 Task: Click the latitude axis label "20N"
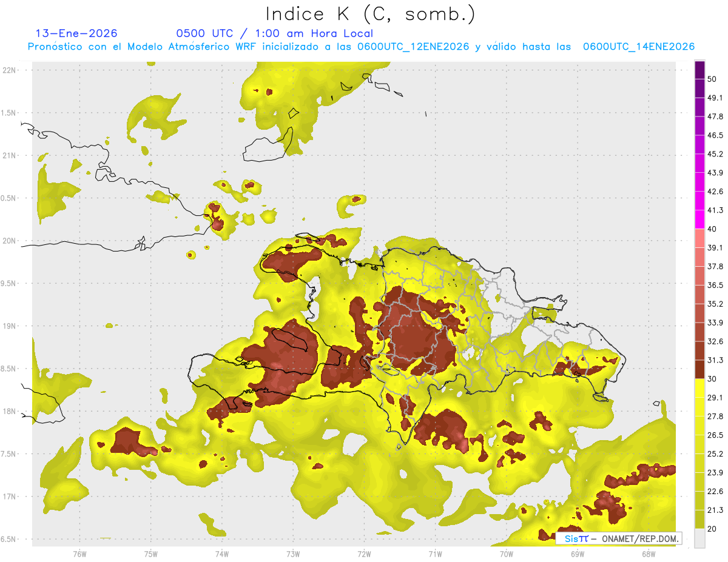pos(8,241)
